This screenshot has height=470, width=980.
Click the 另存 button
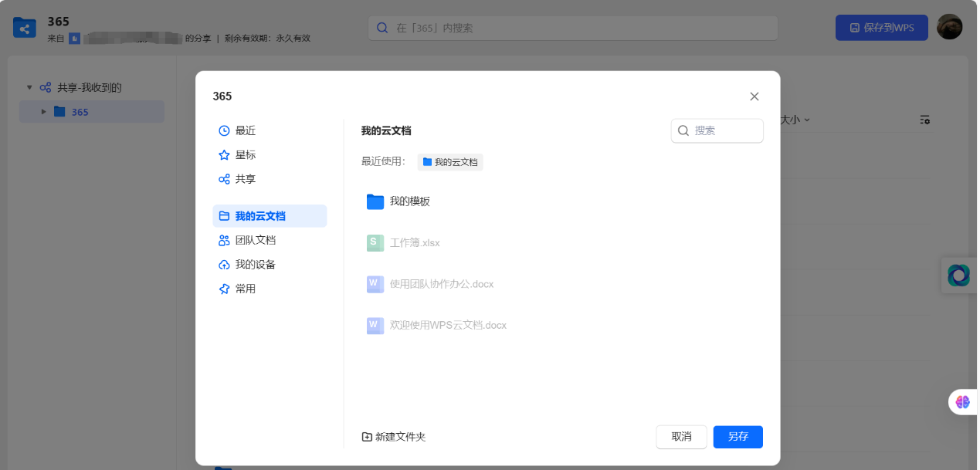click(738, 437)
